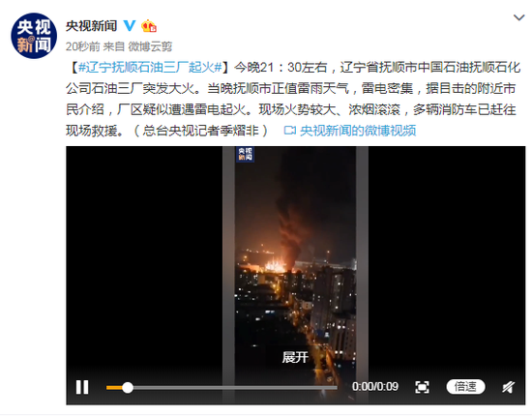The image size is (532, 417).
Task: Click the crown membership badge icon
Action: pyautogui.click(x=149, y=26)
